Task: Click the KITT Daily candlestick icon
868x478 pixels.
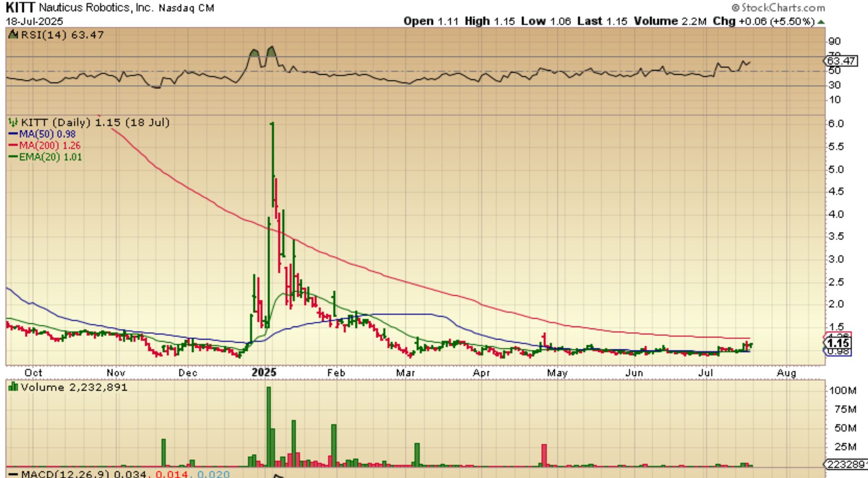Action: (x=13, y=122)
